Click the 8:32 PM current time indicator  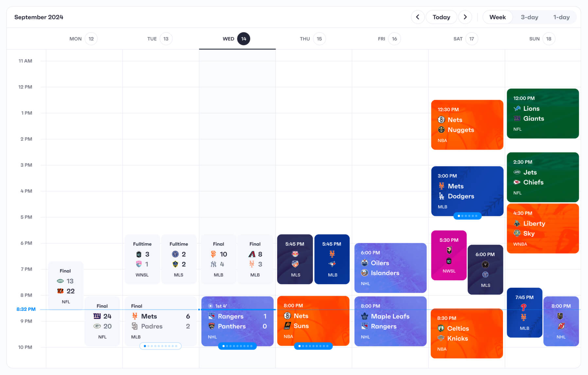click(26, 309)
